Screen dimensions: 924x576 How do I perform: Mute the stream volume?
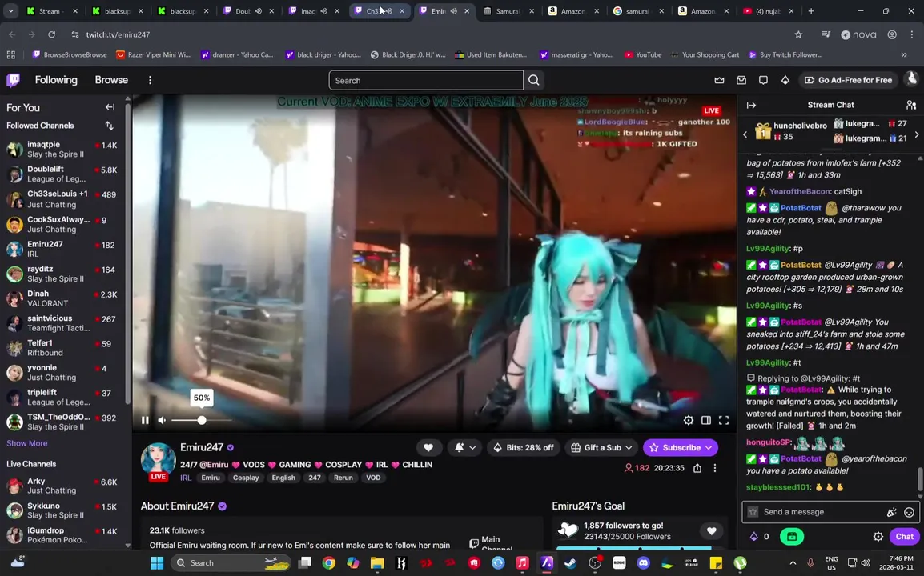coord(162,420)
